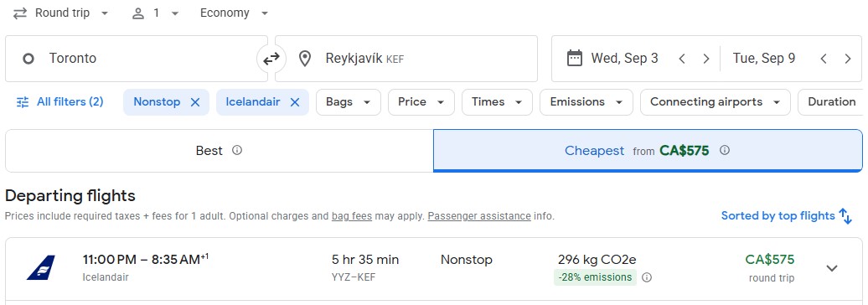Click the CA$575 round trip price

pos(769,260)
